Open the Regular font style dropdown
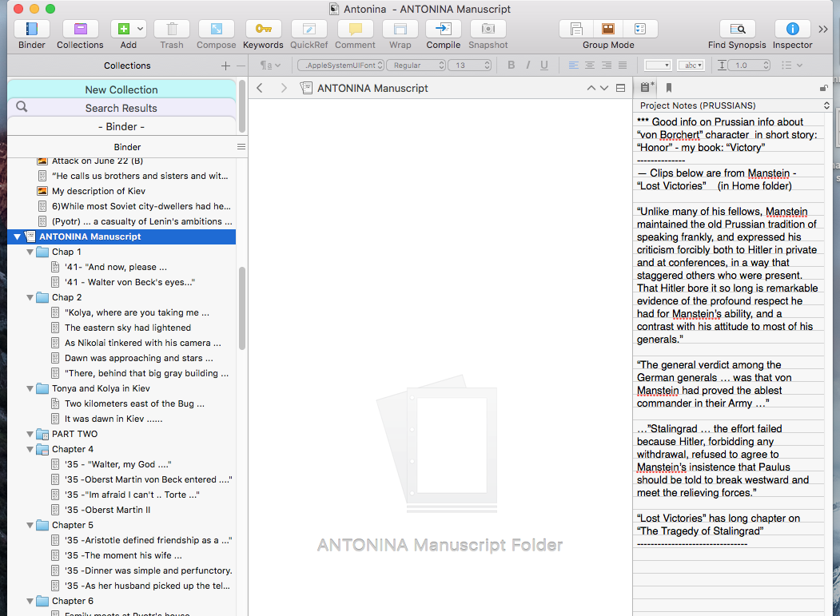Image resolution: width=840 pixels, height=616 pixels. 416,66
